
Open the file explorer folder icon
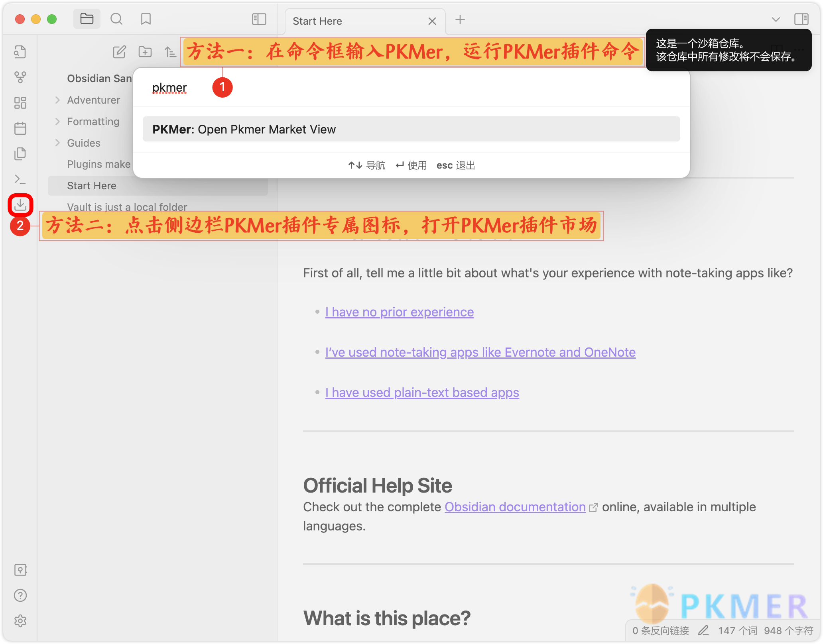tap(87, 19)
